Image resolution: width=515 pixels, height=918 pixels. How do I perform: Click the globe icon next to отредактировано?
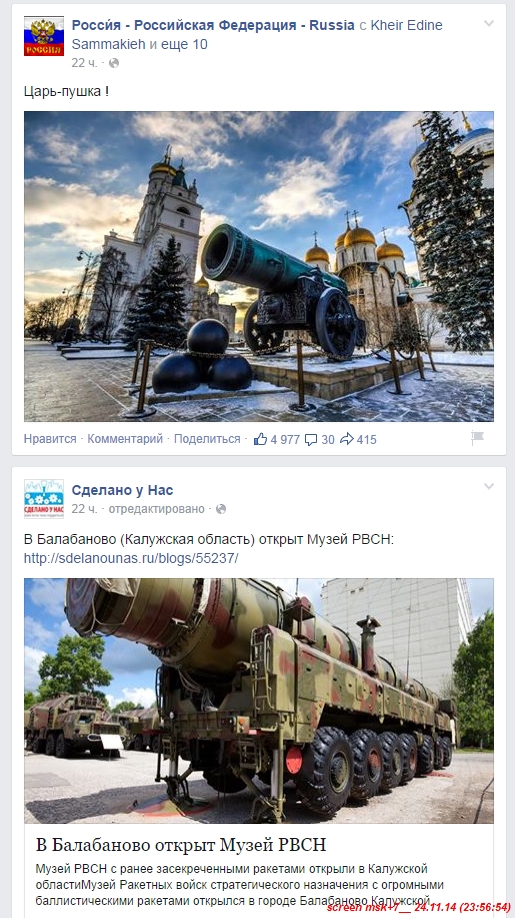[x=221, y=509]
